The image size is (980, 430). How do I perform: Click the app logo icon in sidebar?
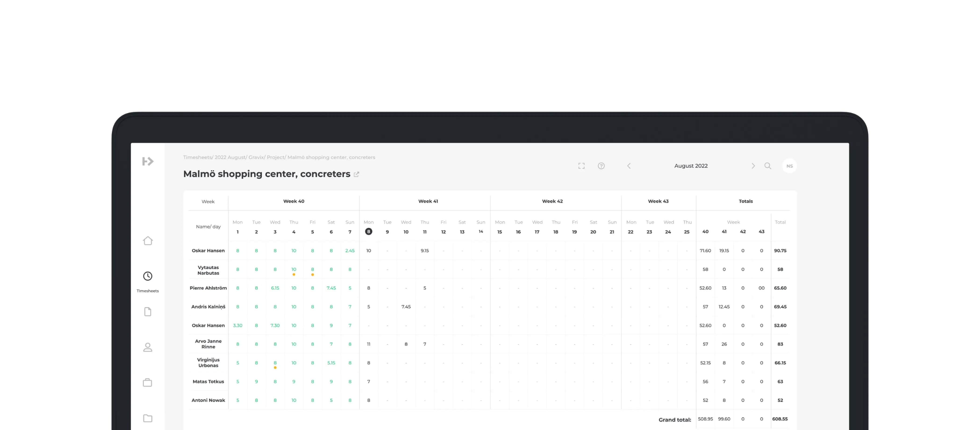point(148,161)
